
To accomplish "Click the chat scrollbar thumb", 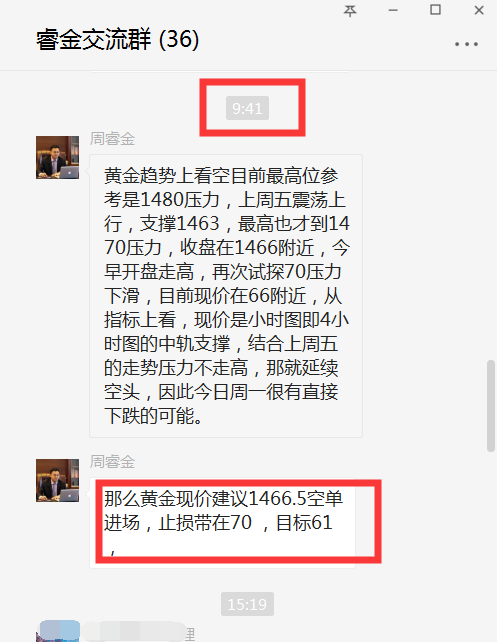I will point(491,406).
